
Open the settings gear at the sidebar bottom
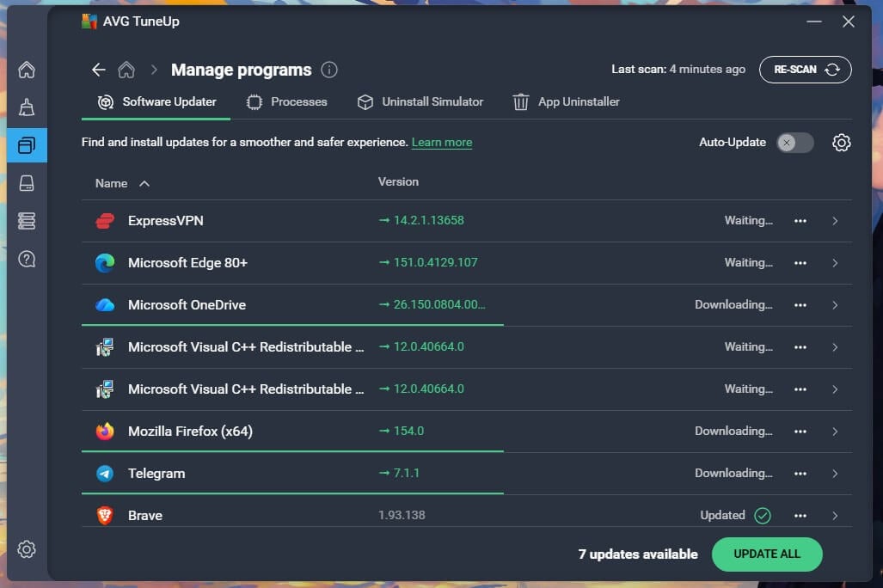click(x=27, y=549)
